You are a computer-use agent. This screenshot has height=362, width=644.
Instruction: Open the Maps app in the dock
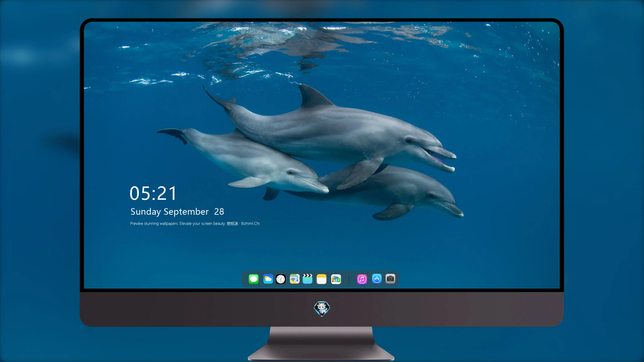(x=294, y=279)
